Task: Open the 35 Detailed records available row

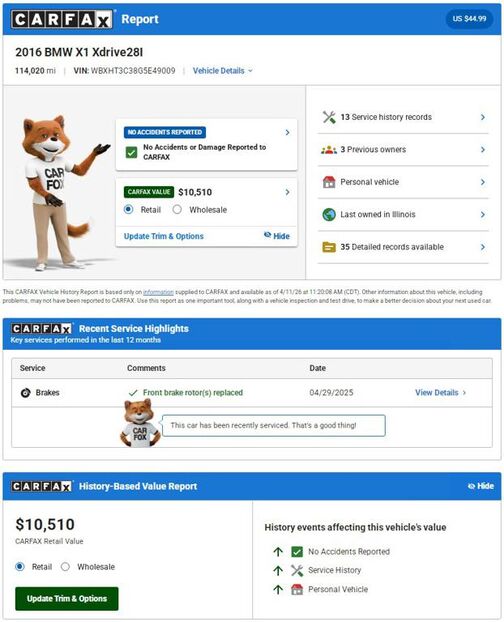Action: click(403, 247)
